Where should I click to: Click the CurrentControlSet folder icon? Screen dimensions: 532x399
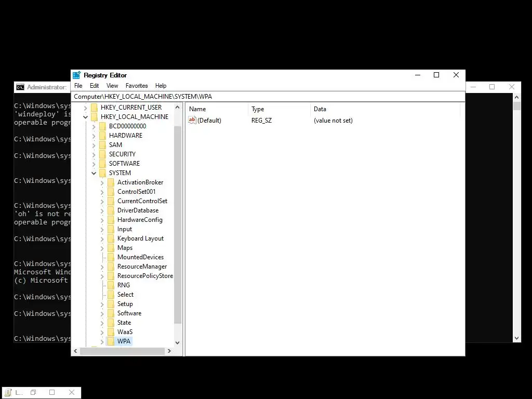point(111,201)
